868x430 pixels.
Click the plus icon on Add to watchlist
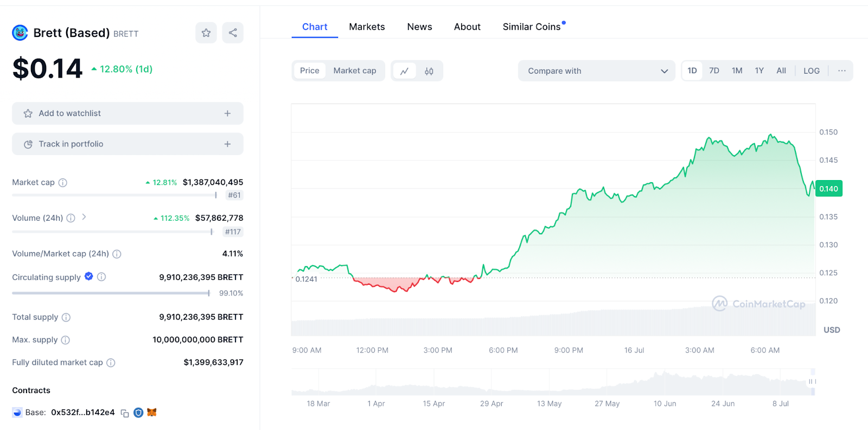[227, 113]
